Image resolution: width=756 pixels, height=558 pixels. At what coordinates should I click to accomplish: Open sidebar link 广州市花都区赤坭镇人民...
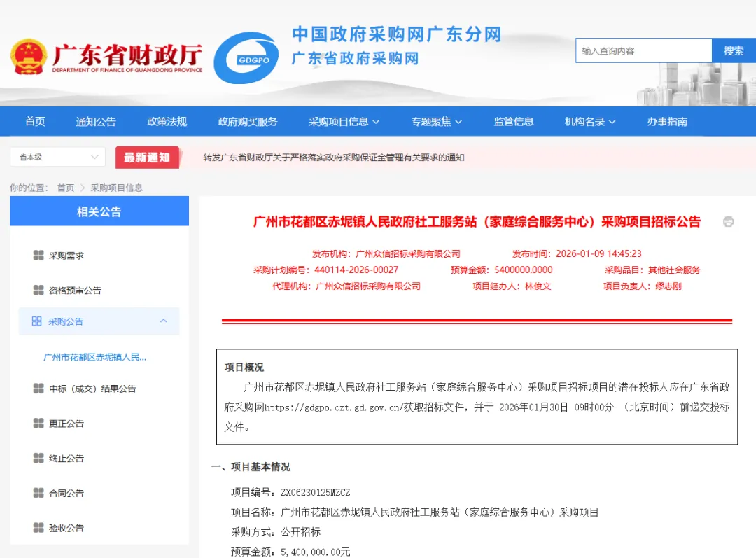point(95,357)
